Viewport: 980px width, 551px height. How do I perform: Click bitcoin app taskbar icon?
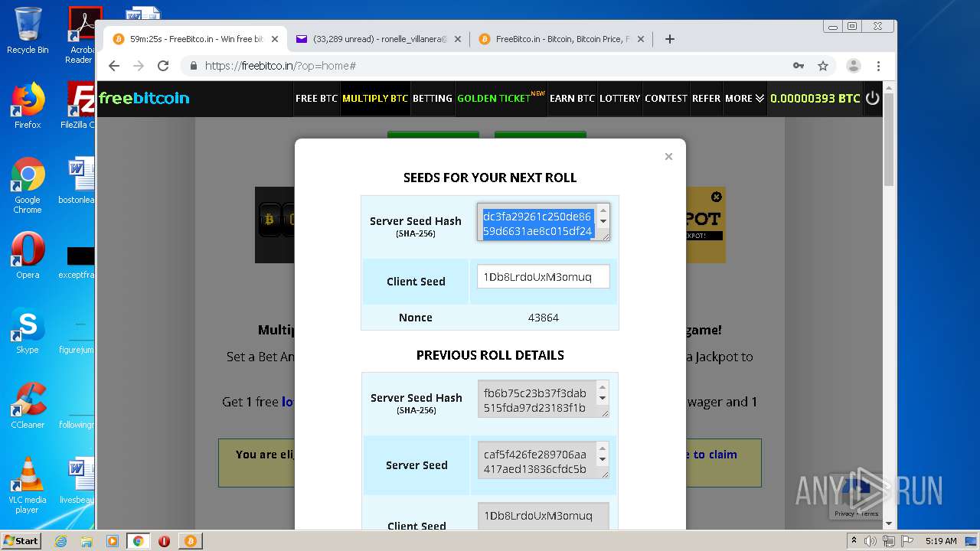click(190, 541)
